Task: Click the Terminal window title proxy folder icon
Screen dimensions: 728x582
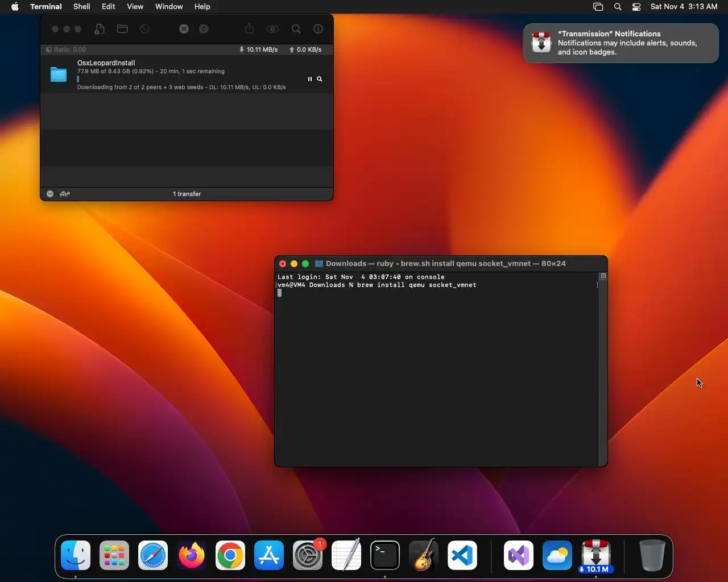Action: [319, 264]
